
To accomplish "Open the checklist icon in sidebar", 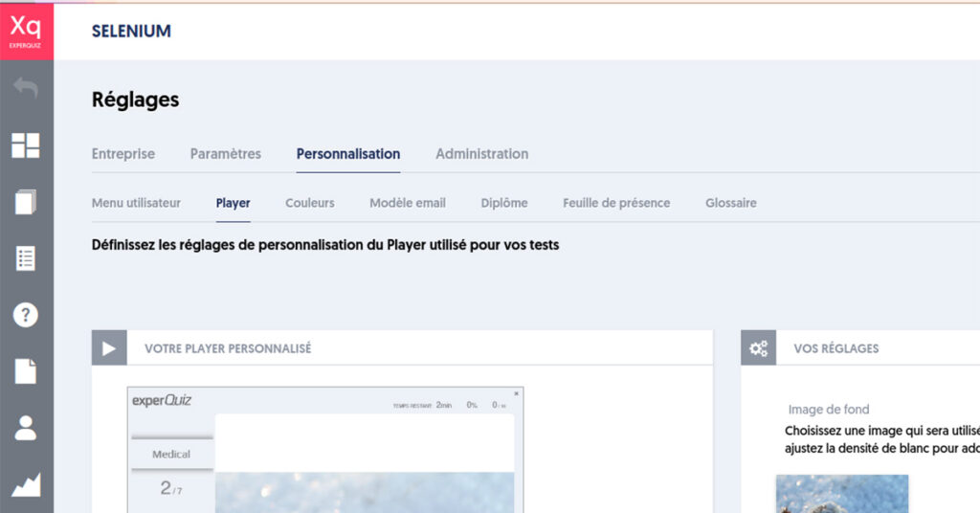I will [x=26, y=258].
